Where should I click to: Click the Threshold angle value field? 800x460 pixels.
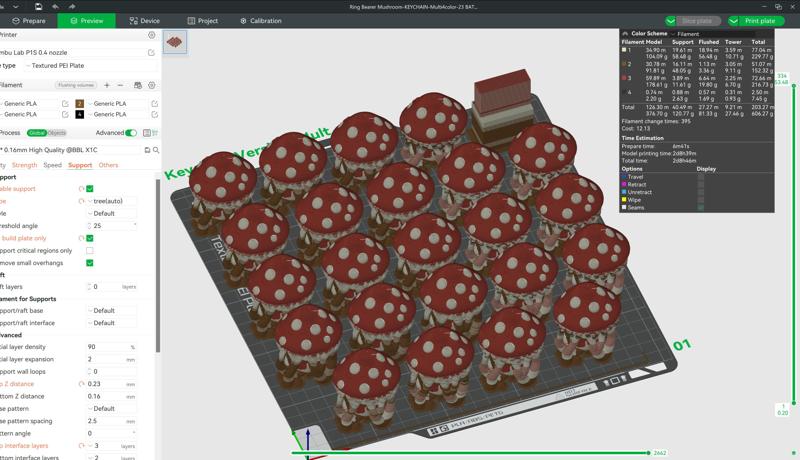112,225
